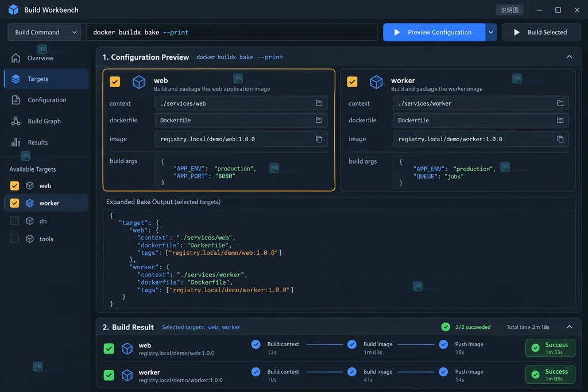This screenshot has width=588, height=392.
Task: Click the 2/2 succeeded green check icon
Action: pyautogui.click(x=446, y=327)
